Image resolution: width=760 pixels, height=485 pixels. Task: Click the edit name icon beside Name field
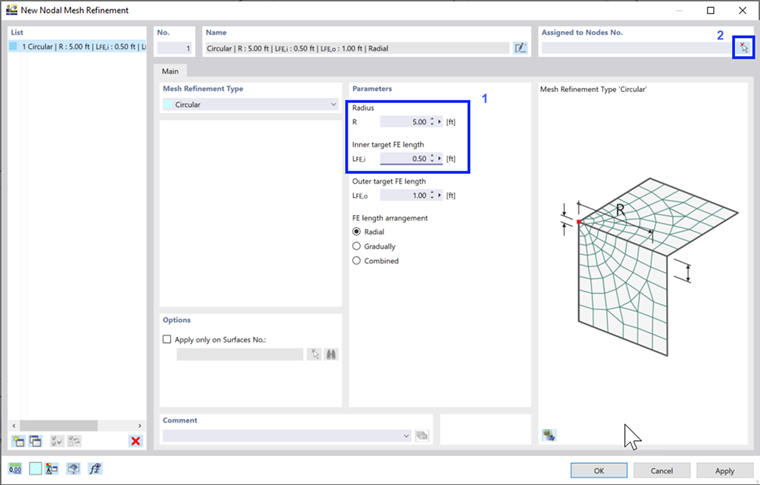520,48
